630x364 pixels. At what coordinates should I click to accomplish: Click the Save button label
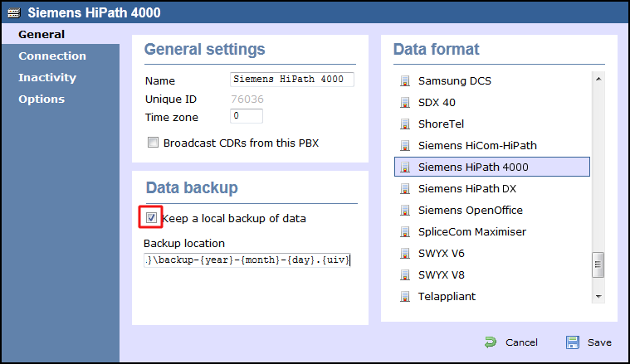pos(599,342)
